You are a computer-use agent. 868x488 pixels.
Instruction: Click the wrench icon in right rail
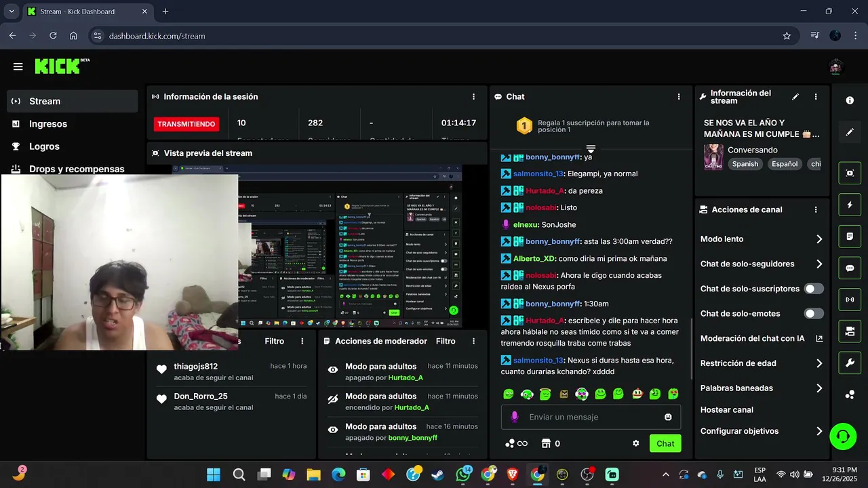pos(850,363)
